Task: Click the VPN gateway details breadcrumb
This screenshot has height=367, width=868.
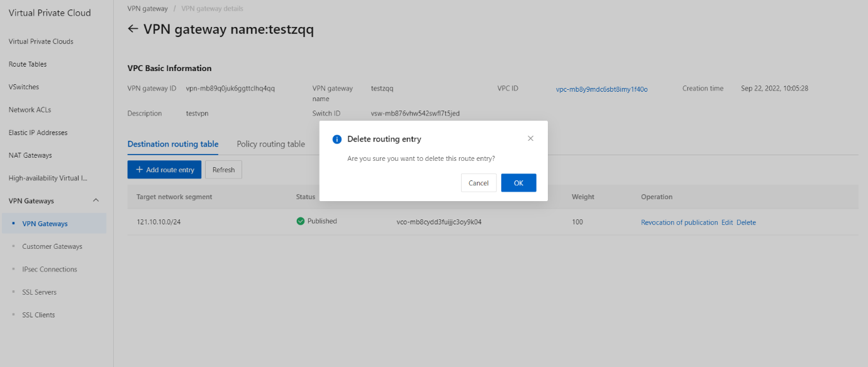Action: coord(212,9)
